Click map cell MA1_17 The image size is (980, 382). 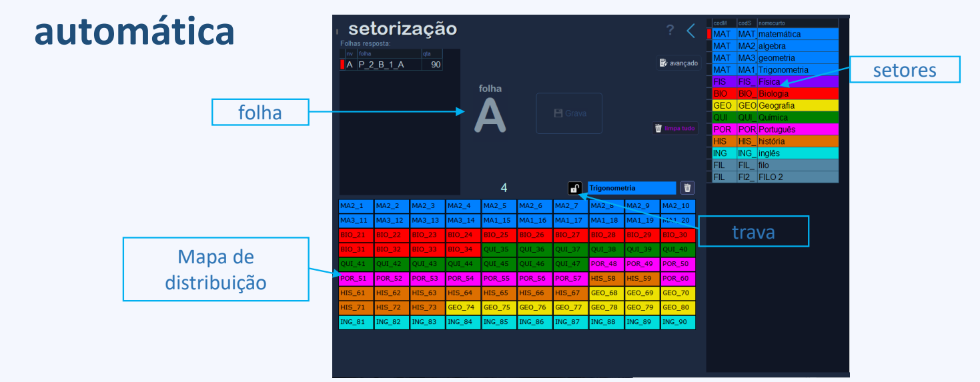pyautogui.click(x=570, y=220)
